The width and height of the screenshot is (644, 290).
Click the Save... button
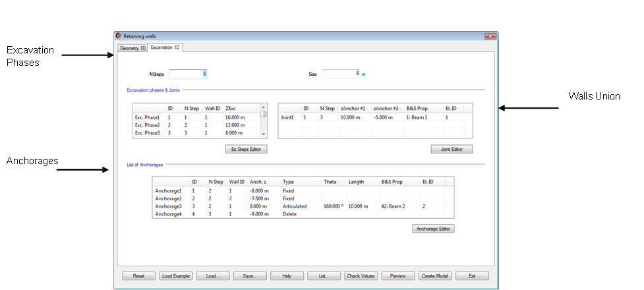(250, 276)
